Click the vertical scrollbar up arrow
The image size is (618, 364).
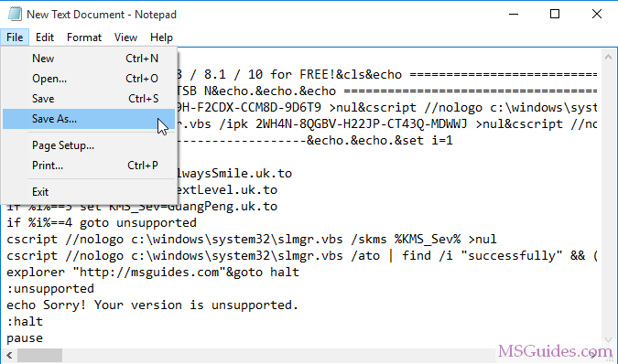(x=608, y=57)
